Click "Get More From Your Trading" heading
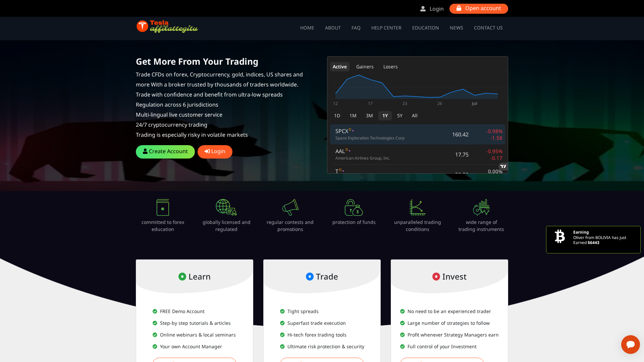 tap(197, 62)
